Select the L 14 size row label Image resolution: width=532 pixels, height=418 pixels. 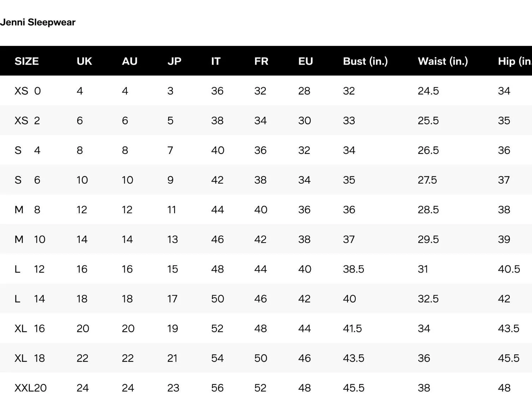click(30, 299)
